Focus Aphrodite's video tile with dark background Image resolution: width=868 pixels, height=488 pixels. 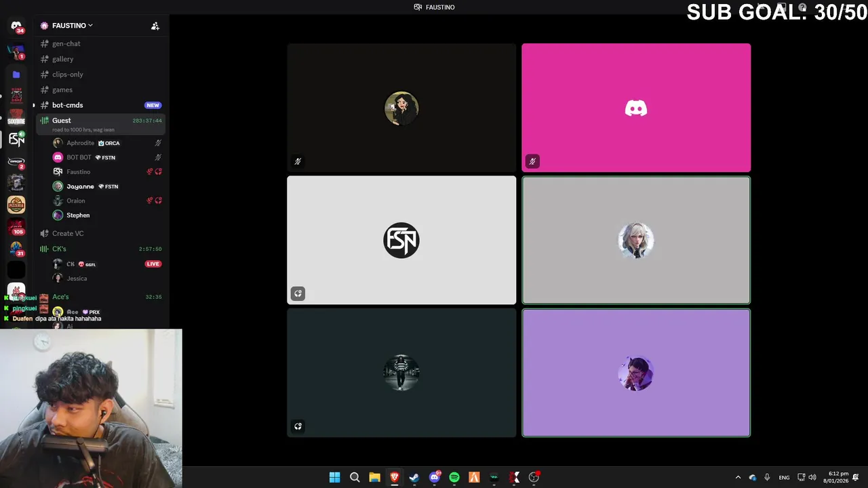[401, 107]
